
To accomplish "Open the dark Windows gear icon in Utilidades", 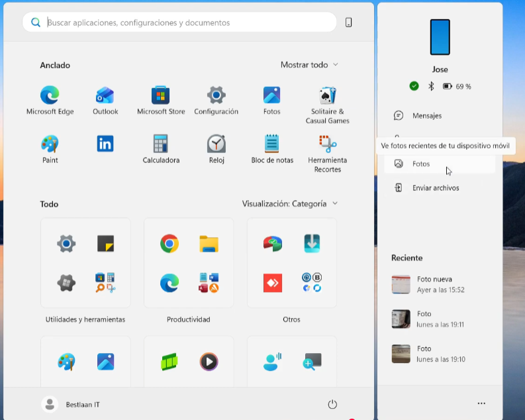I will 66,283.
